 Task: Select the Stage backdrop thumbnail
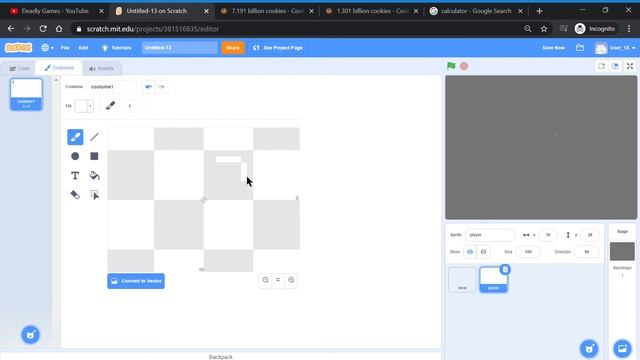pos(622,251)
